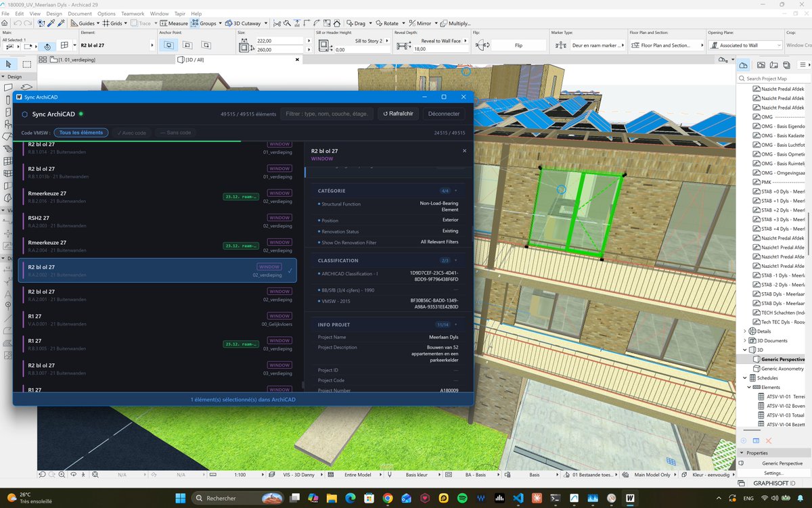
Task: Open the Layout Book icon in Navigator
Action: (x=773, y=65)
